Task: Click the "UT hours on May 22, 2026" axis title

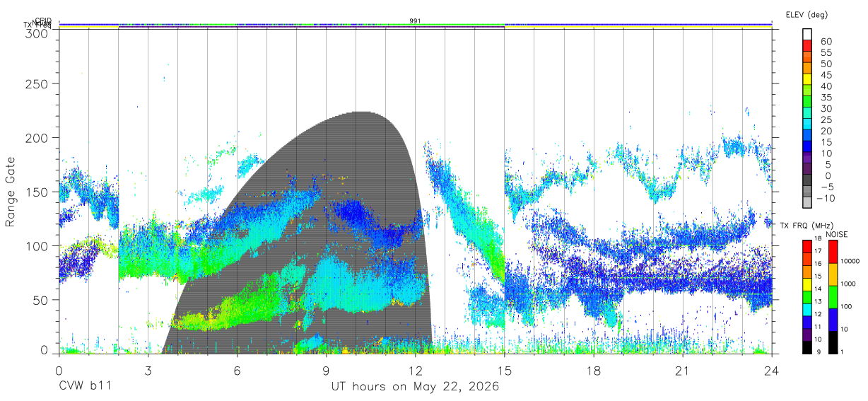Action: tap(415, 387)
